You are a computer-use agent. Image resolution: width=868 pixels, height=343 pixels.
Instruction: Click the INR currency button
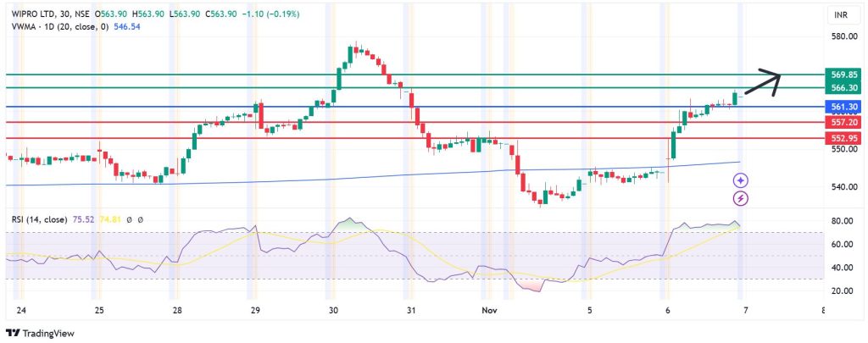(x=844, y=15)
